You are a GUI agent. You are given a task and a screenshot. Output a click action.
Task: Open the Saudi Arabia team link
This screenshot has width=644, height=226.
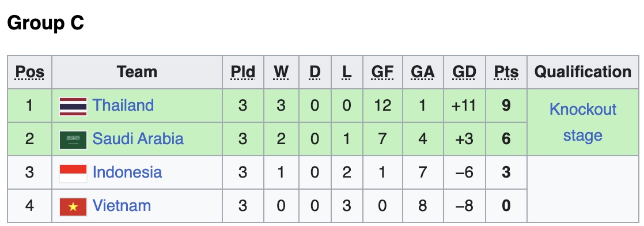(x=138, y=139)
